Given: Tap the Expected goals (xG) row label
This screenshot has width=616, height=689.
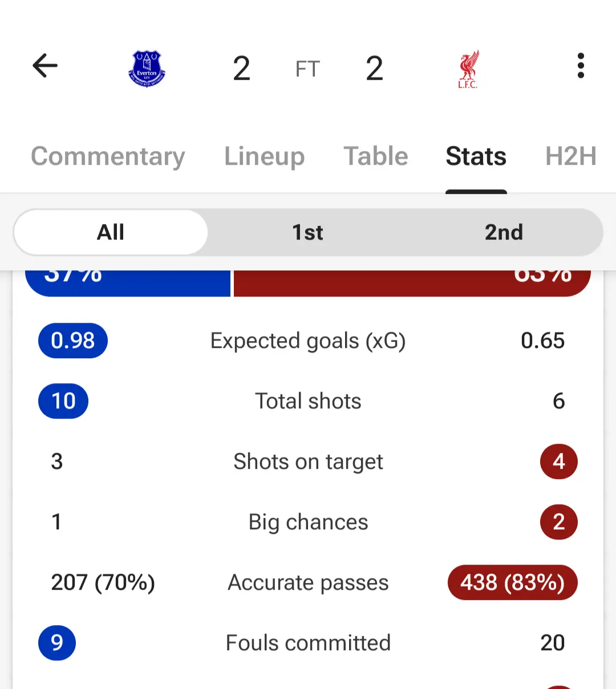Looking at the screenshot, I should point(308,341).
